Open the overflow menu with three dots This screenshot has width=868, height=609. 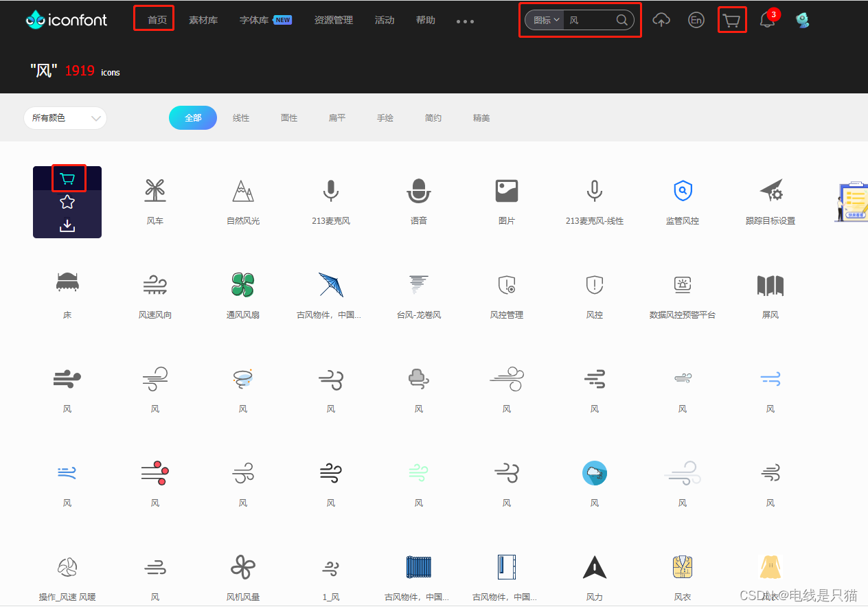pyautogui.click(x=465, y=21)
